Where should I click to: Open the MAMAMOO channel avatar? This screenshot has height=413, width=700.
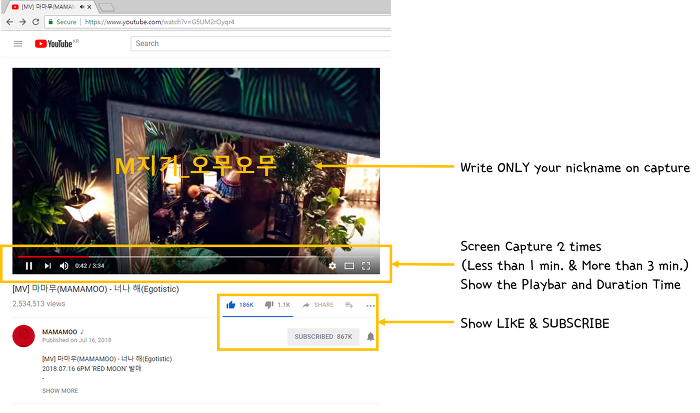coord(24,336)
